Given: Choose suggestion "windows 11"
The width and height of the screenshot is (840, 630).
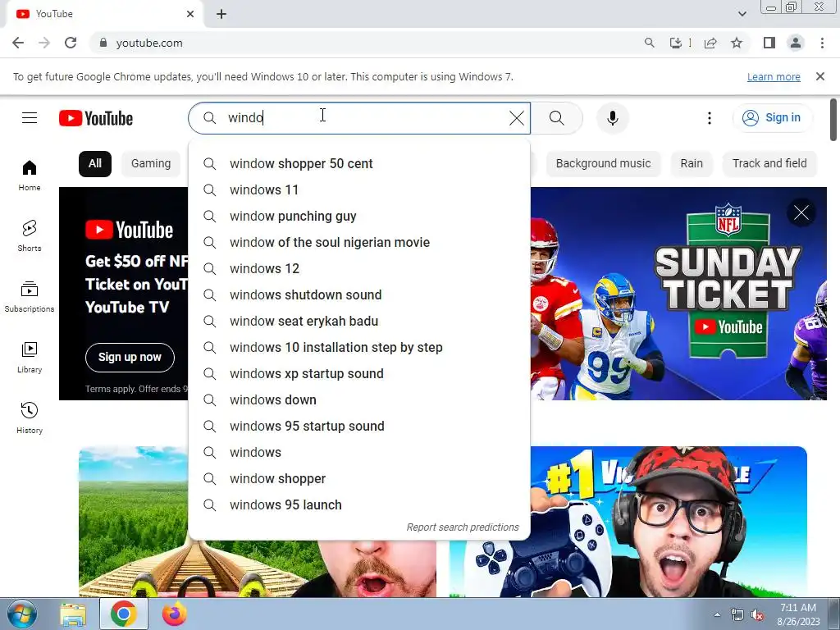Looking at the screenshot, I should pos(359,189).
